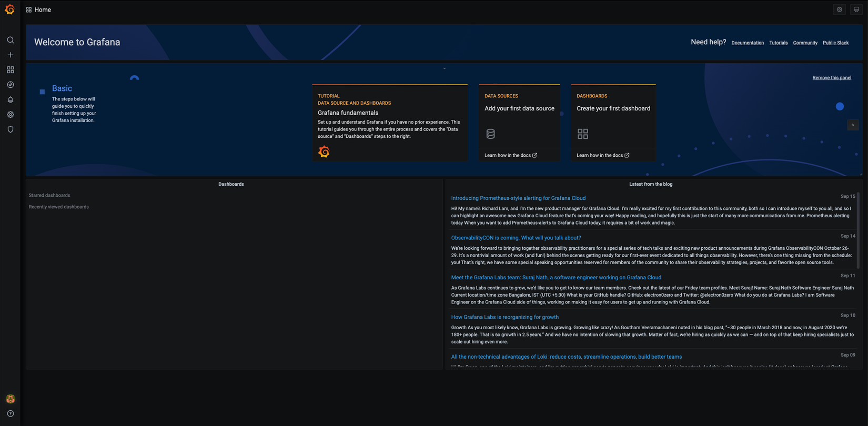Screen dimensions: 868x426
Task: Click the Grafana logo in the sidebar
Action: pyautogui.click(x=9, y=9)
